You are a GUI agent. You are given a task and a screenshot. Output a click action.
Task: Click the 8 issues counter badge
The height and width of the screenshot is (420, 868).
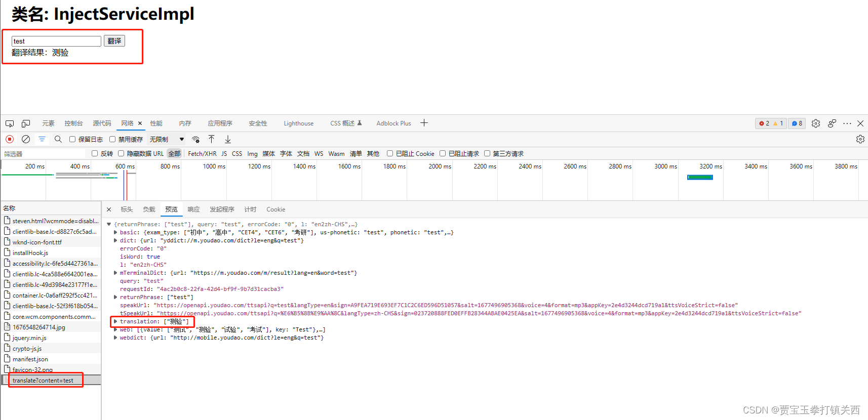pos(797,123)
